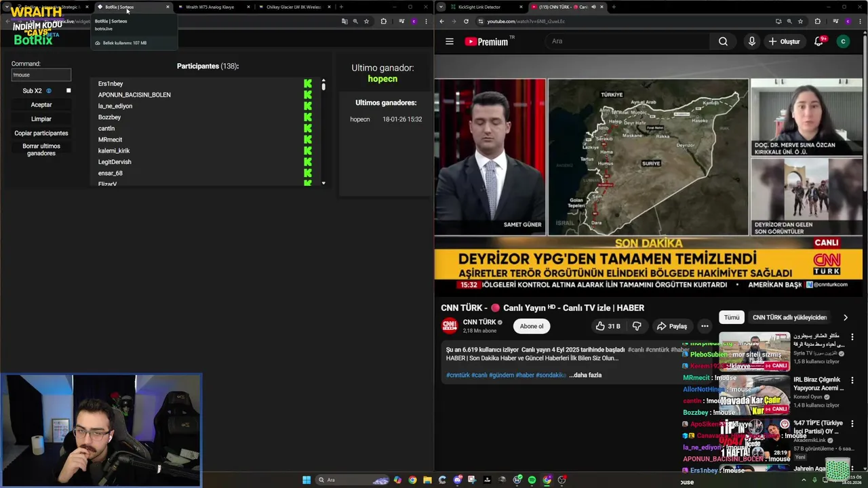
Task: Click YouTube address bar URL
Action: pyautogui.click(x=526, y=21)
